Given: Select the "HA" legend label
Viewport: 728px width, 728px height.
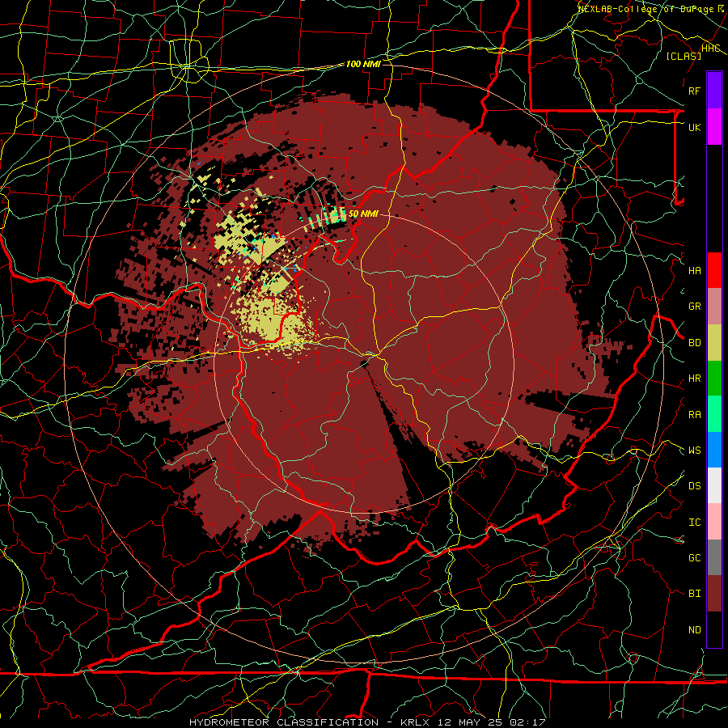Looking at the screenshot, I should point(694,270).
